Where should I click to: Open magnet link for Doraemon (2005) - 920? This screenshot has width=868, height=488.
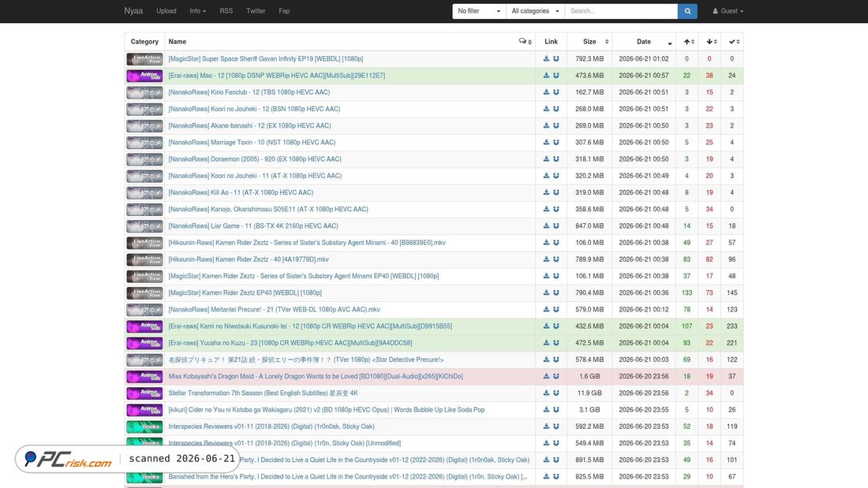(556, 158)
